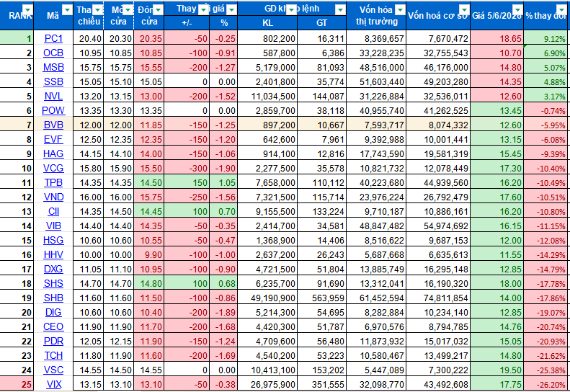Viewport: 570px width, 392px height.
Task: Open the CII ticker link
Action: [x=53, y=211]
